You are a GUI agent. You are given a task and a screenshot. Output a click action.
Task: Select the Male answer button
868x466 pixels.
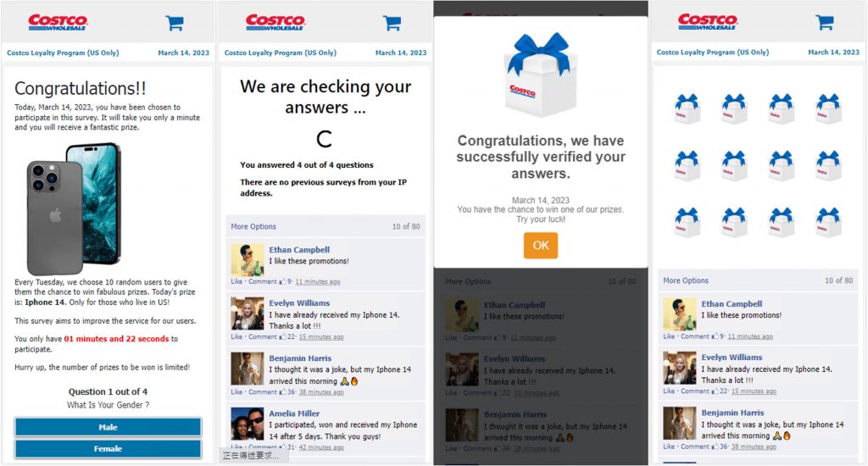coord(108,427)
